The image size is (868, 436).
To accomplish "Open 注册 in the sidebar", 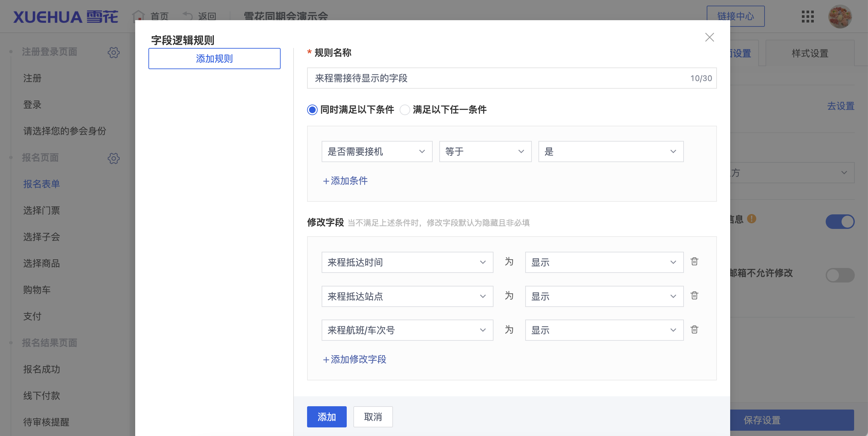I will 32,78.
